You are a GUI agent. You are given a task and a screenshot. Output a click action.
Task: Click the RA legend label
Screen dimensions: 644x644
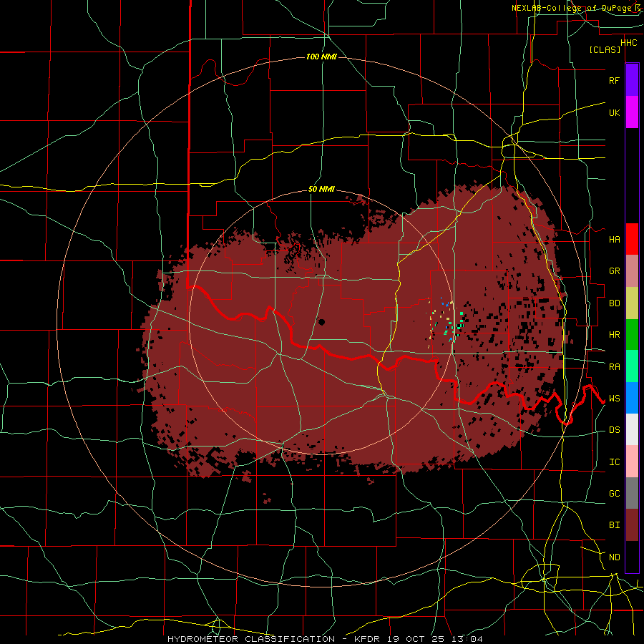pos(614,367)
